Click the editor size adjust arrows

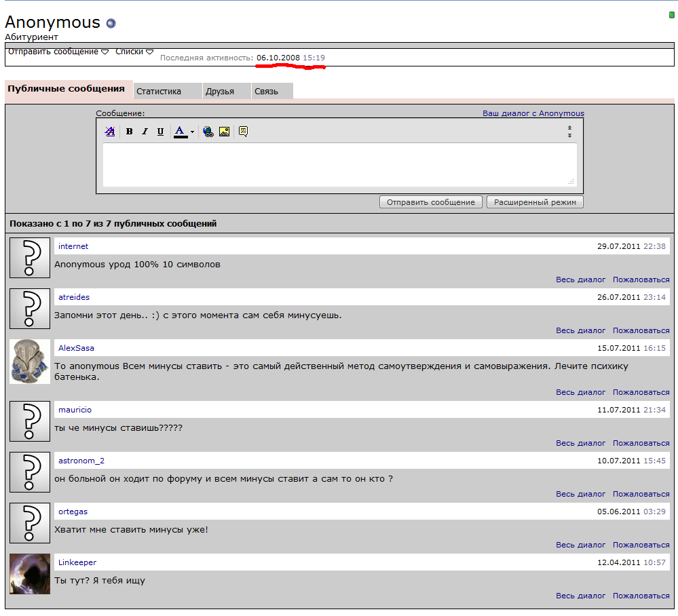pyautogui.click(x=569, y=132)
